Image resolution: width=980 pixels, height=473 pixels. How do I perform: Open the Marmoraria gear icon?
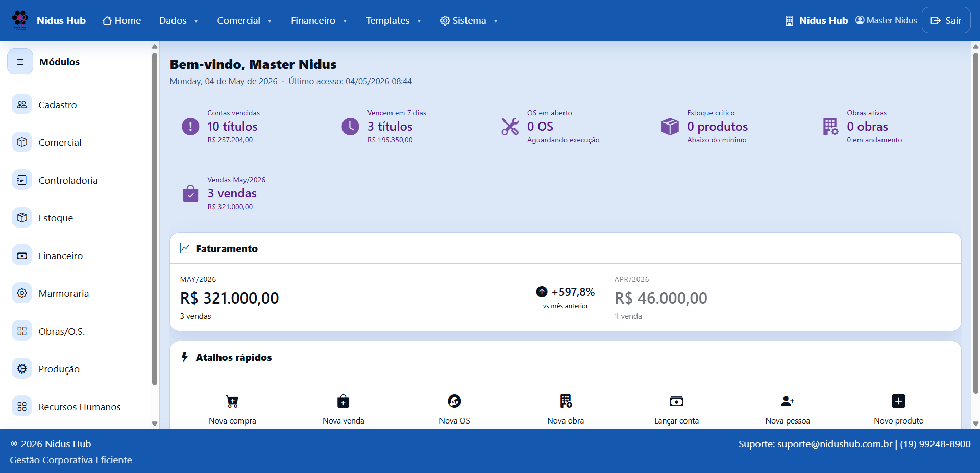(22, 293)
